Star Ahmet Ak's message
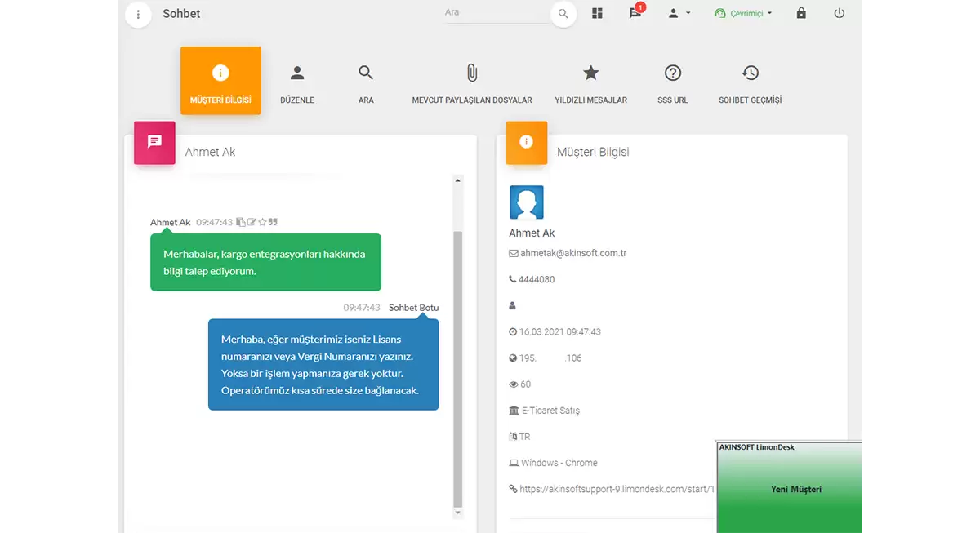Image resolution: width=980 pixels, height=533 pixels. point(262,222)
